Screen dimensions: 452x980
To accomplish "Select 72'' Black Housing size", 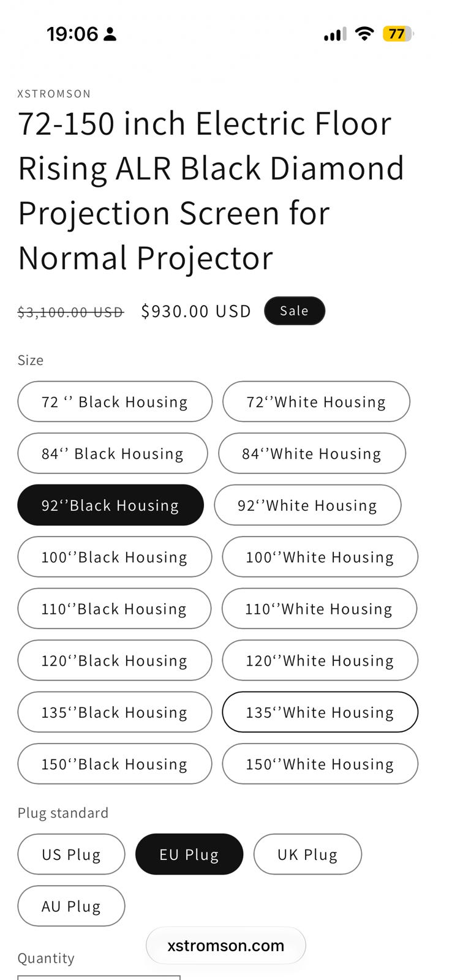I will [115, 402].
